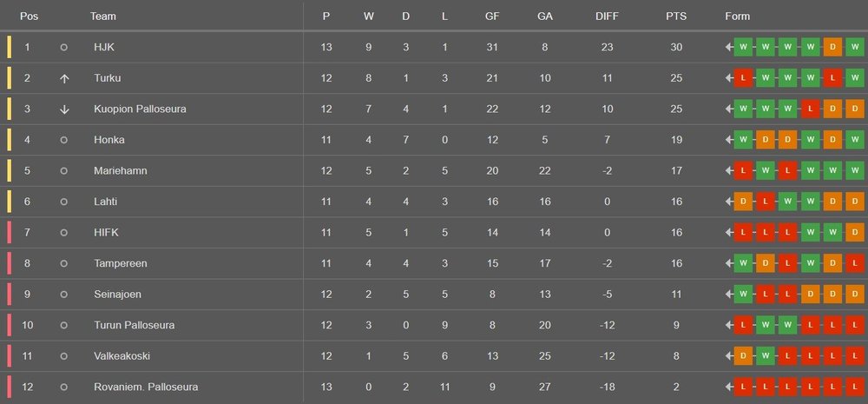Screen dimensions: 868x404
Task: Click the orange D badge in HJK's form
Action: [x=833, y=48]
